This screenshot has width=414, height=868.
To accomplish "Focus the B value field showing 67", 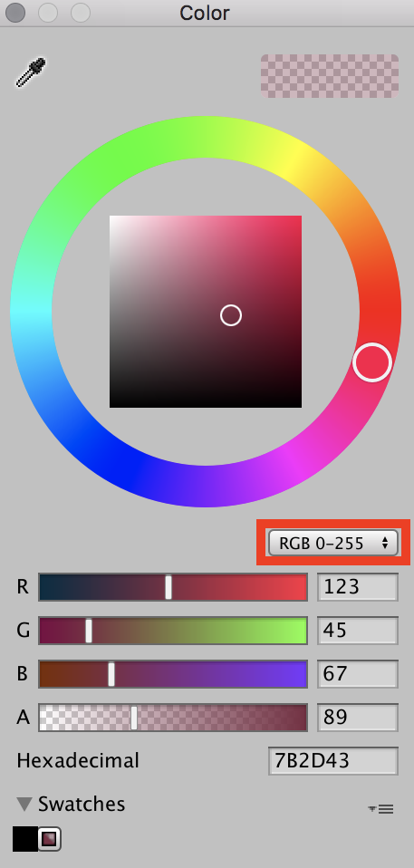I will pyautogui.click(x=358, y=674).
